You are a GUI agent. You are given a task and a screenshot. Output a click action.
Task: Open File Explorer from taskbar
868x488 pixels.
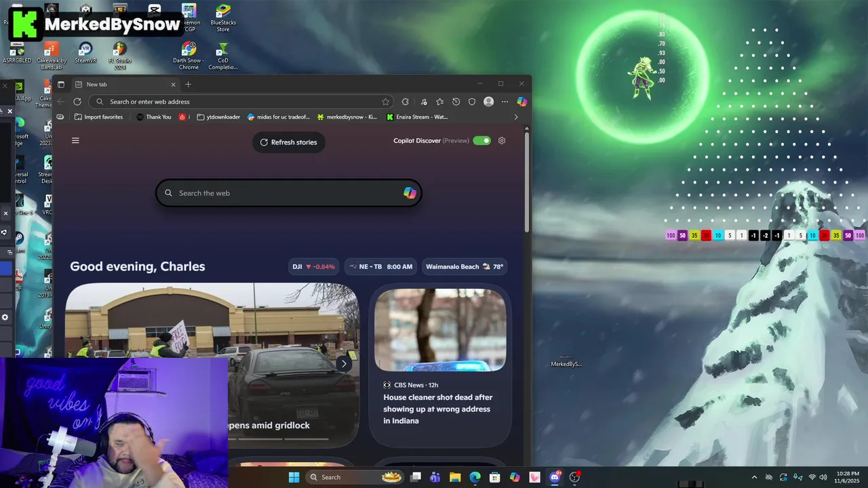[455, 477]
